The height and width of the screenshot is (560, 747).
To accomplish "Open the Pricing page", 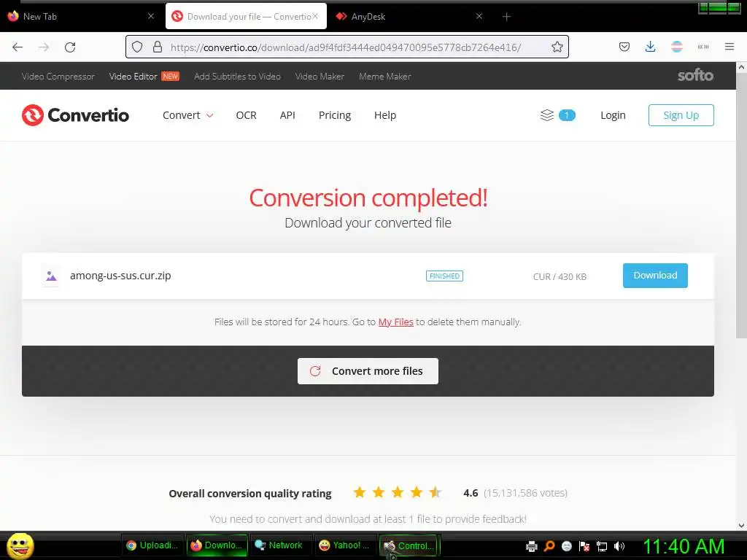I will [334, 115].
